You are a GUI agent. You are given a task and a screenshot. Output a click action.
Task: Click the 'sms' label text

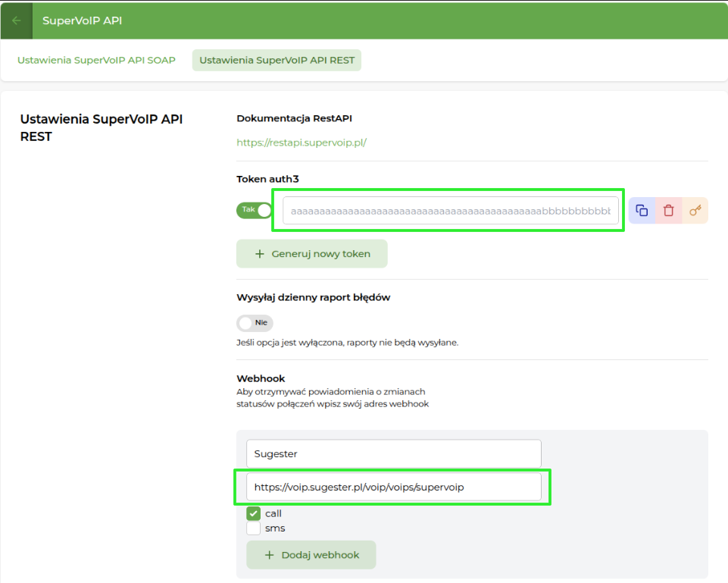[275, 528]
